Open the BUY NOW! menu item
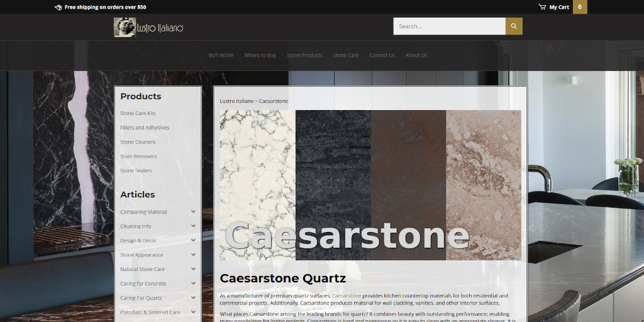This screenshot has height=322, width=644. pos(221,55)
